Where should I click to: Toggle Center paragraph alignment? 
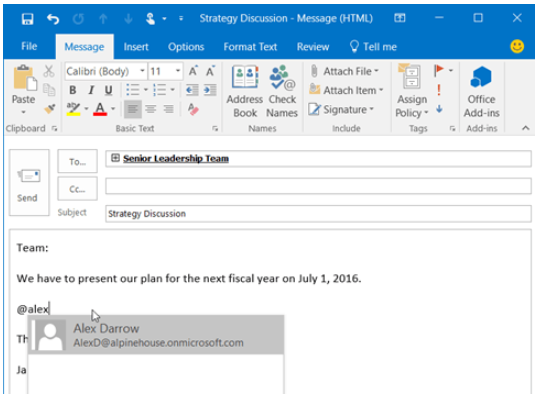click(150, 109)
